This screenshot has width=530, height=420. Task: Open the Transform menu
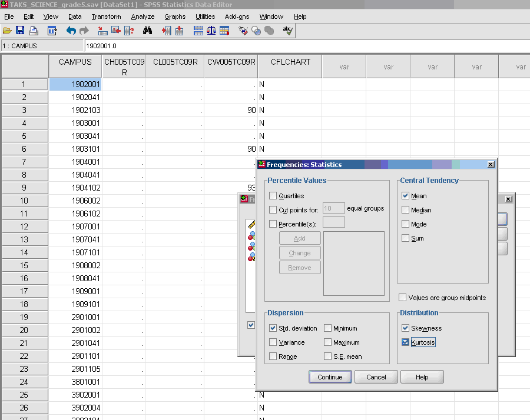[x=106, y=16]
